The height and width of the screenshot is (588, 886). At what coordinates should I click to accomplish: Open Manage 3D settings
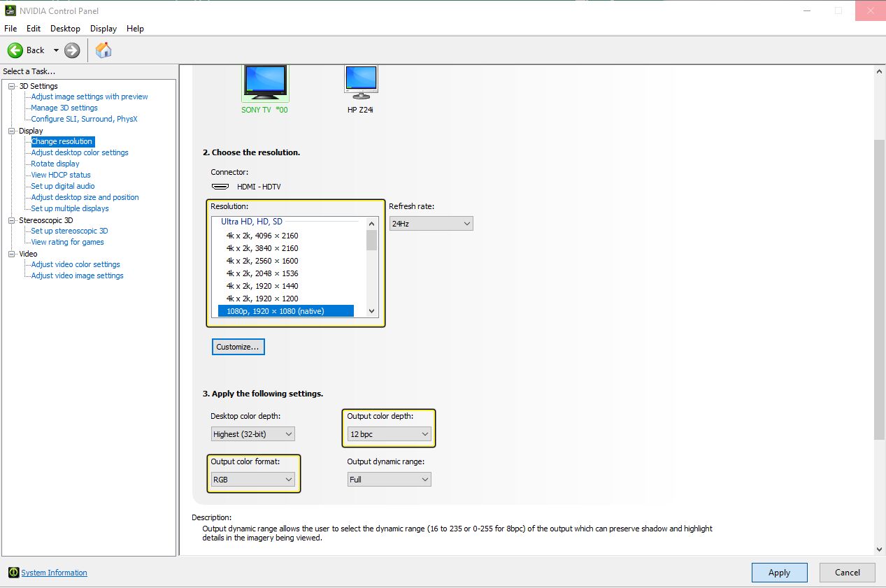(x=64, y=108)
